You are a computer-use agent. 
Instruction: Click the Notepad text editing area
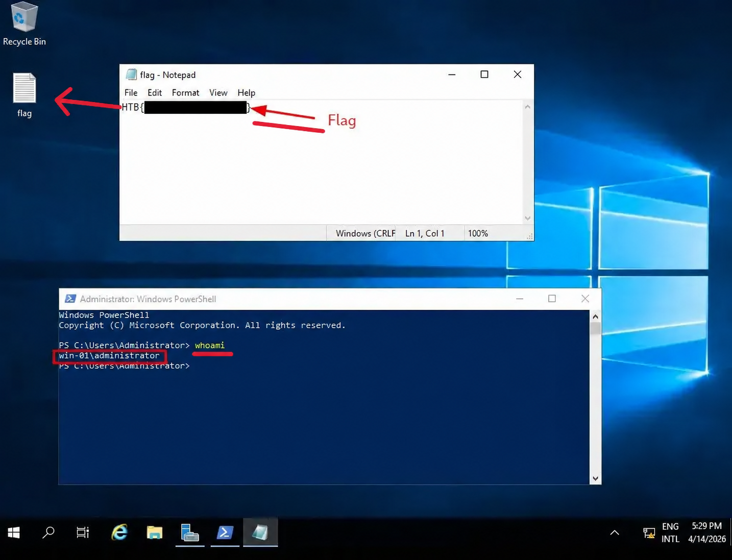click(322, 162)
